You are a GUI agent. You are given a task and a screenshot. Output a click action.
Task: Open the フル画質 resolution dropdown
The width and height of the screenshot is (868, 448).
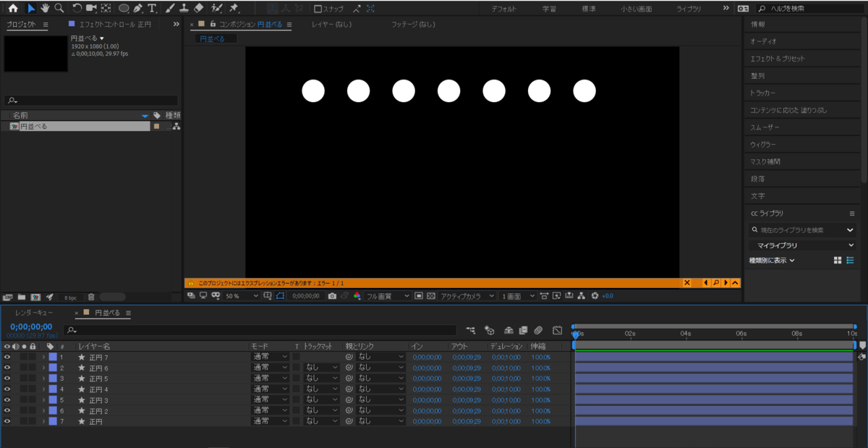click(x=388, y=296)
